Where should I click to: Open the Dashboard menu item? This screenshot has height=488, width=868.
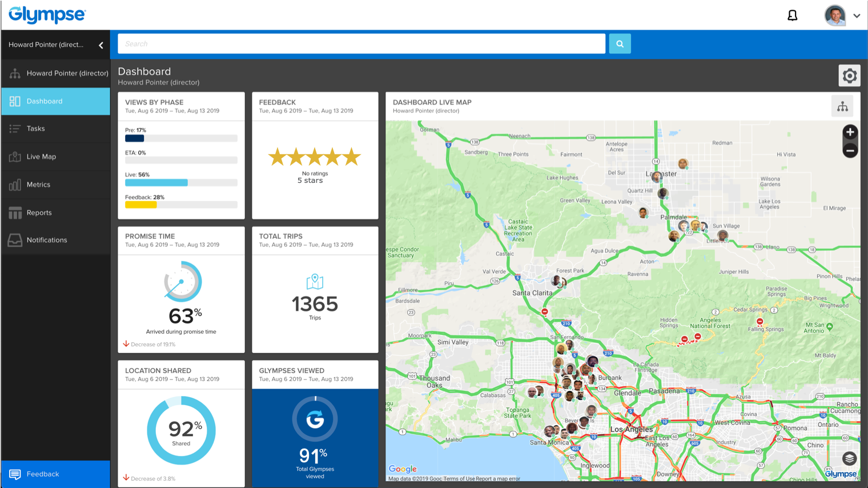[55, 101]
